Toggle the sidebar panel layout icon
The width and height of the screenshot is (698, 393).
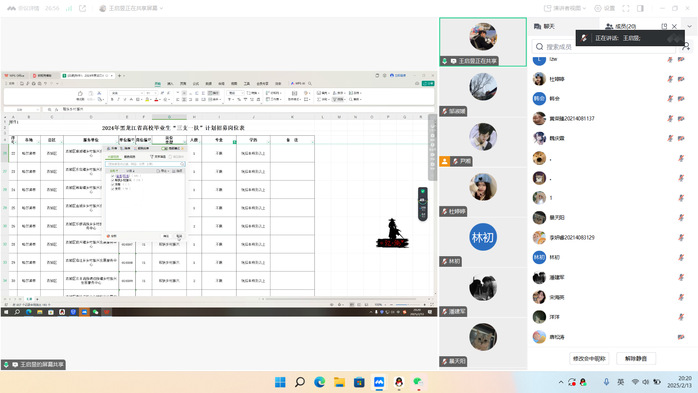[x=641, y=8]
